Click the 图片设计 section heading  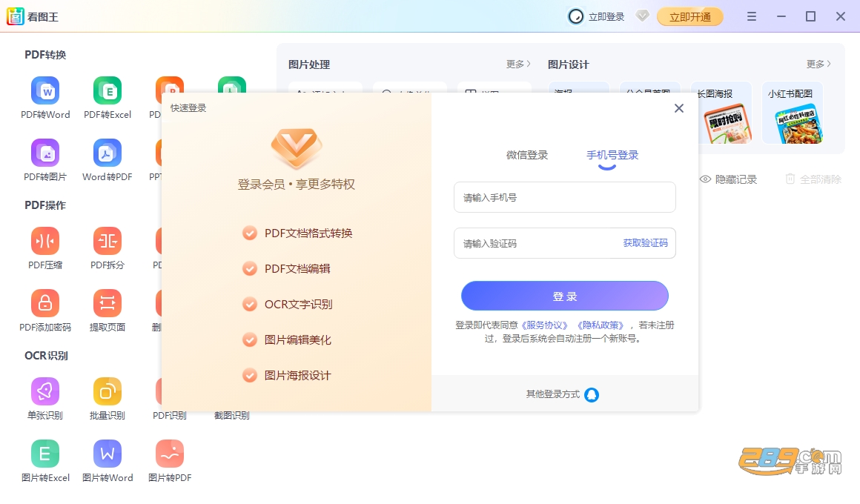(568, 64)
